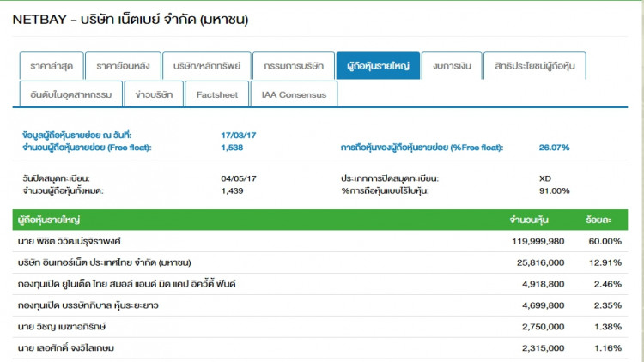644x362 pixels.
Task: Click the total shareholders value 1,439
Action: click(x=232, y=190)
